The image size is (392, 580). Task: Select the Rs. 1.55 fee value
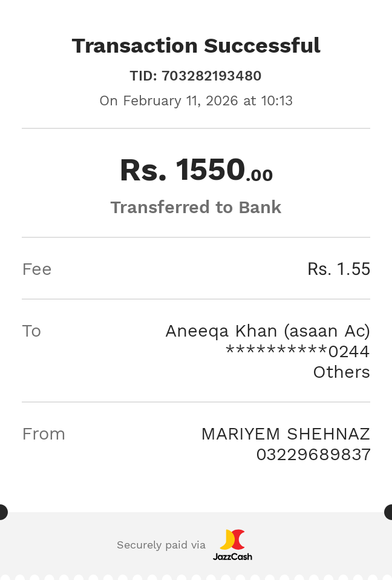338,269
